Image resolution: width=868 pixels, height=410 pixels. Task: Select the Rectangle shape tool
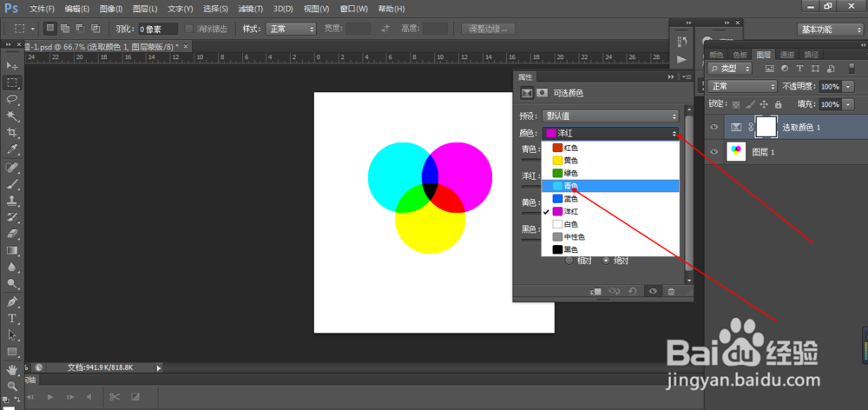point(11,352)
